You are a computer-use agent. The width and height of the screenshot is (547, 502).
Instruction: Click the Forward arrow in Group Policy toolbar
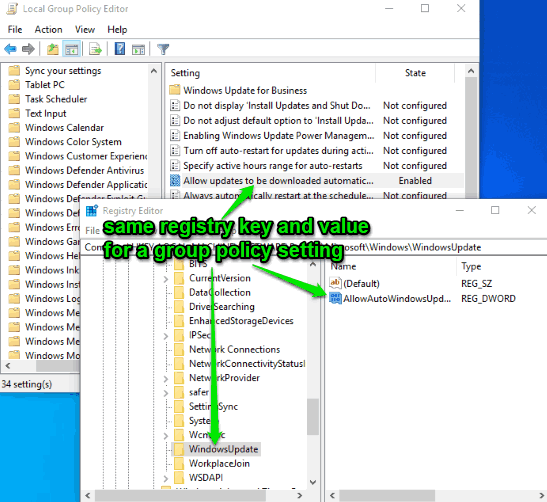[x=28, y=49]
